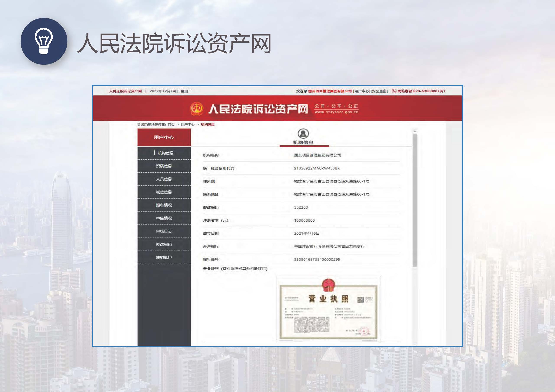Click the 用户中心 sidebar header
This screenshot has width=555, height=392.
[x=164, y=137]
